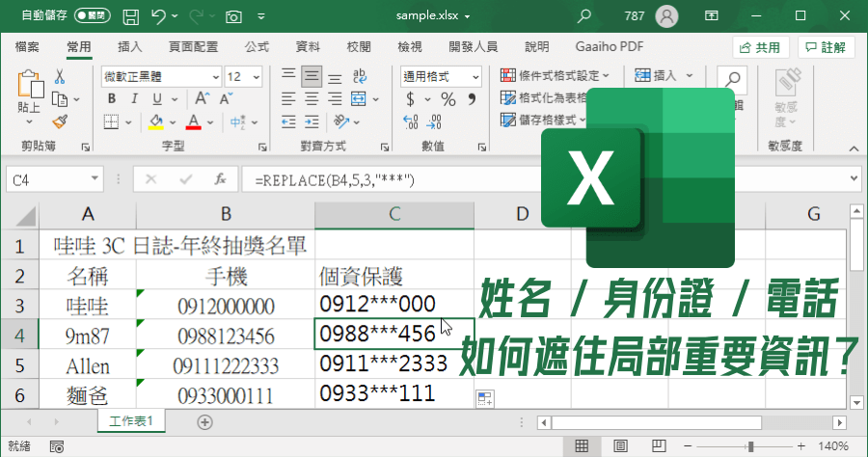The width and height of the screenshot is (868, 457).
Task: Switch to the 檢視 tab
Action: (410, 47)
